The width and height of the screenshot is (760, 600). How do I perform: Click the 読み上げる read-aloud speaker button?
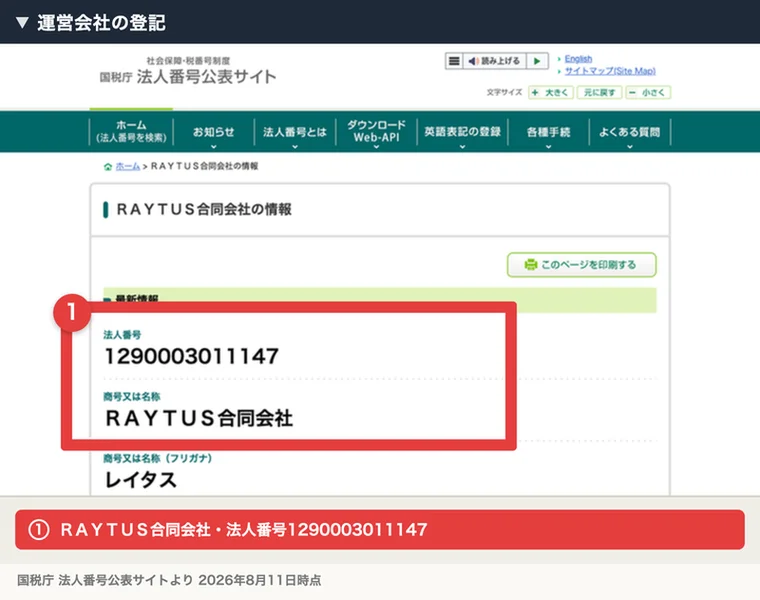[x=494, y=61]
